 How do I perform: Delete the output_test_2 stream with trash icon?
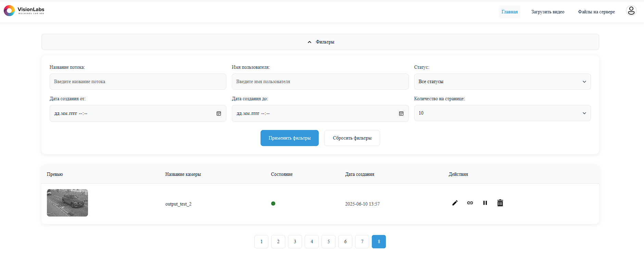500,203
